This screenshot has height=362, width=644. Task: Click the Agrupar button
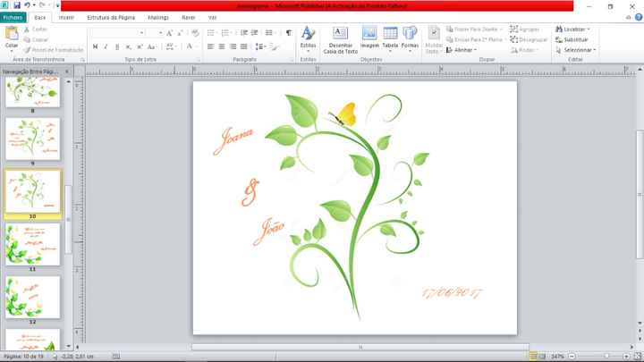click(525, 29)
